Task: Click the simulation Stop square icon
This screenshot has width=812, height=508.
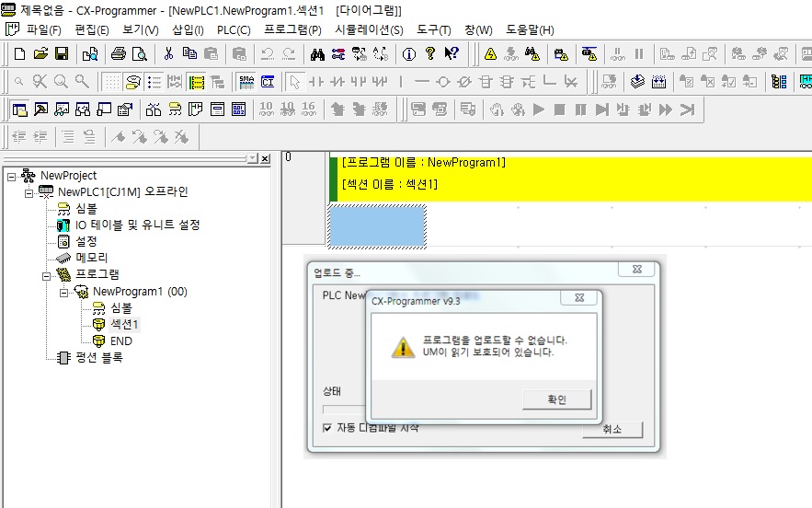Action: (560, 110)
